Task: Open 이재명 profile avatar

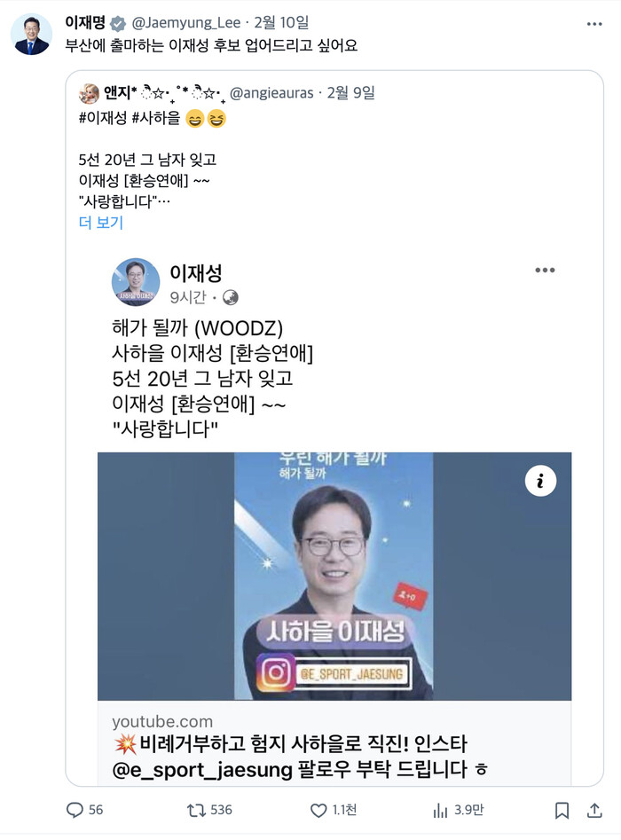Action: 31,35
